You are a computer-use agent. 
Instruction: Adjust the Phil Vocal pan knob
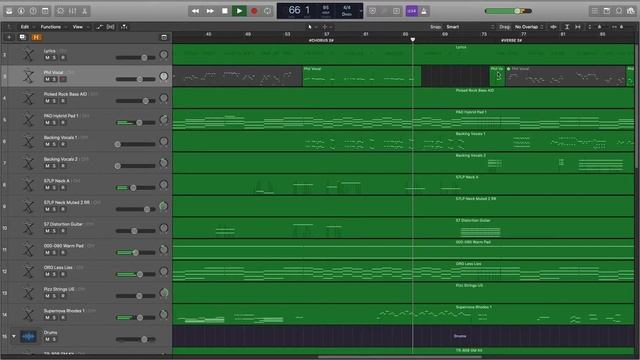click(x=164, y=76)
